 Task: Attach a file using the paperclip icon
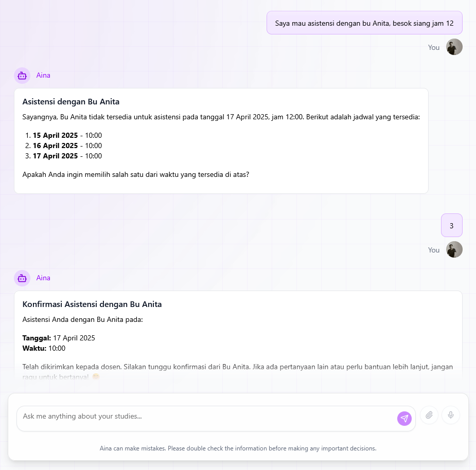pyautogui.click(x=429, y=415)
